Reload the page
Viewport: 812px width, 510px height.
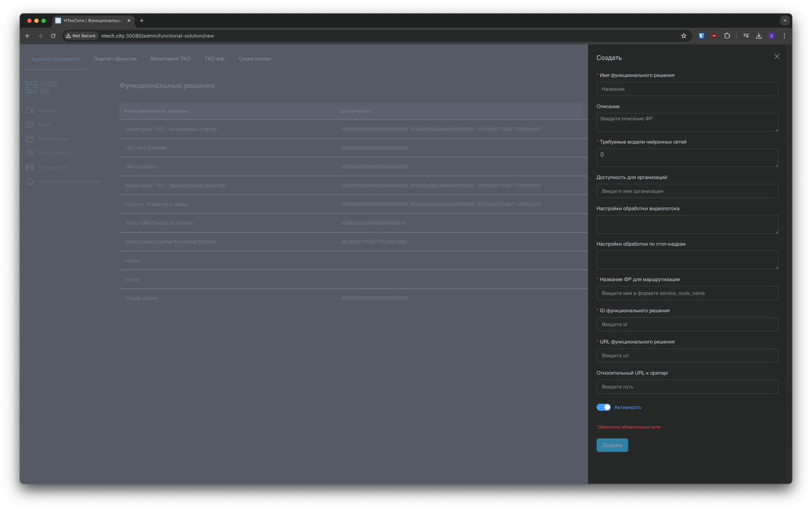[53, 36]
